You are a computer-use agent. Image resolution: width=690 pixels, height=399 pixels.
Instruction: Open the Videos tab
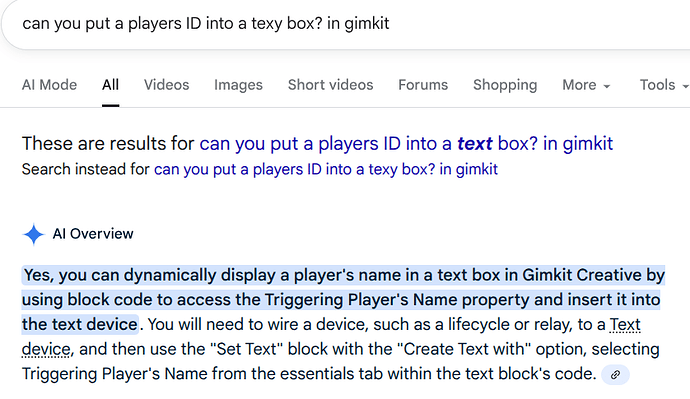pos(166,84)
